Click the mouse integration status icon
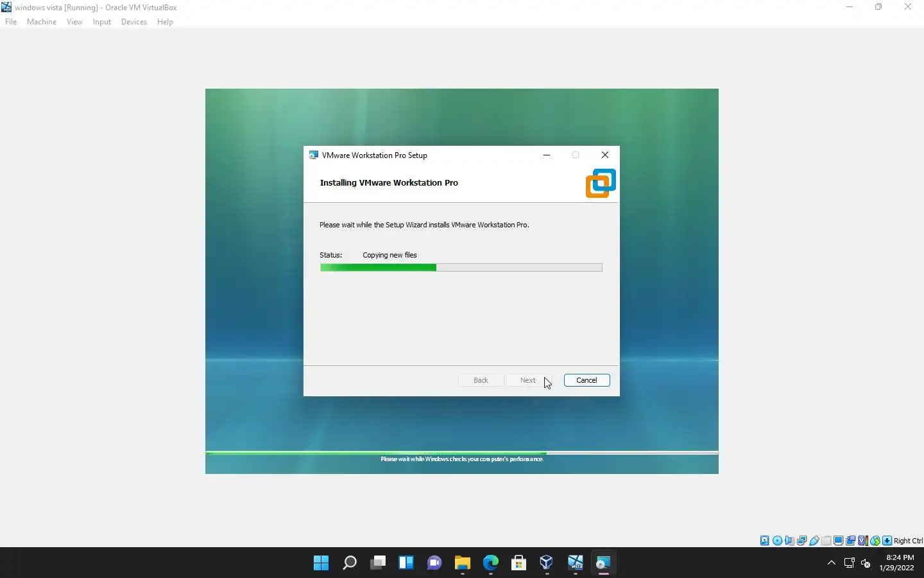Screen dimensions: 924x578 pyautogui.click(x=875, y=541)
